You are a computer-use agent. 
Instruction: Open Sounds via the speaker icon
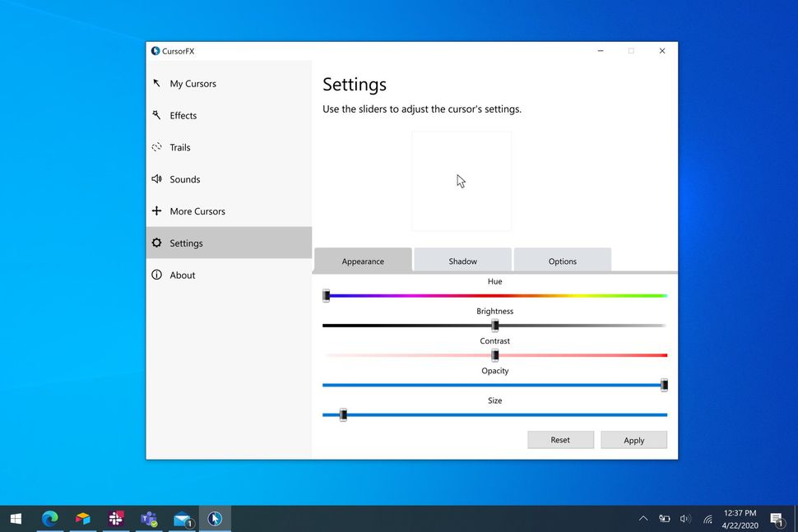point(156,179)
